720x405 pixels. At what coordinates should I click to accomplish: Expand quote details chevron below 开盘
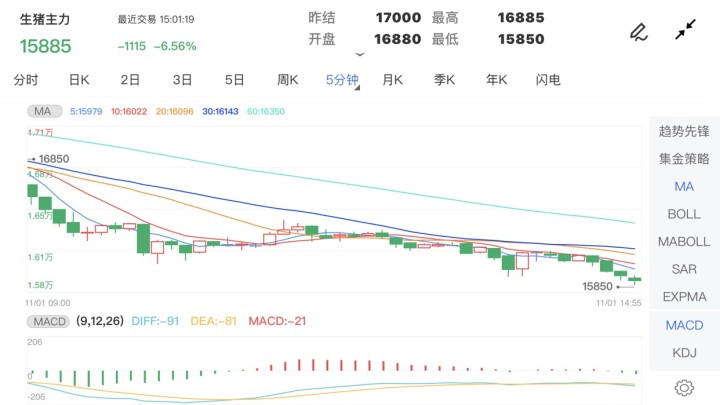[x=360, y=55]
